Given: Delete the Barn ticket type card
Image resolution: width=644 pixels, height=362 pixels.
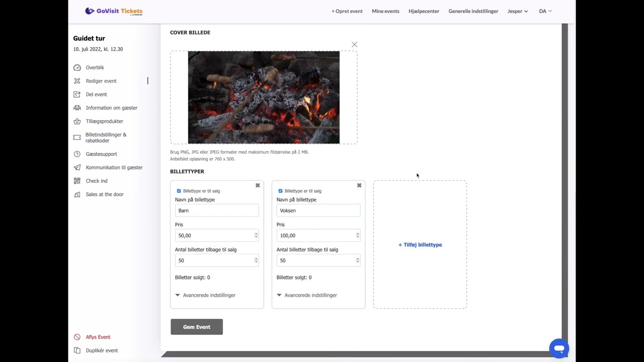Looking at the screenshot, I should point(258,186).
